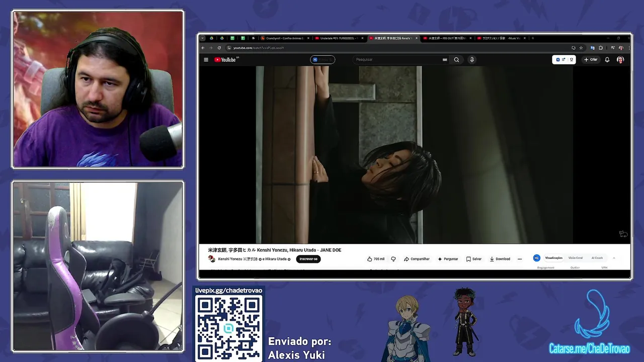Image resolution: width=644 pixels, height=362 pixels.
Task: Open the Hikaru Utada channel link
Action: [x=276, y=259]
